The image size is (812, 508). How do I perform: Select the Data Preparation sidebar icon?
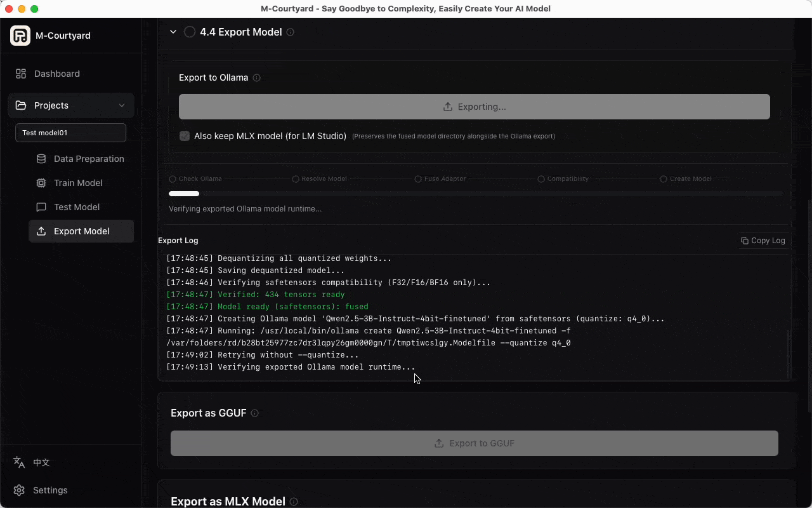(x=41, y=159)
